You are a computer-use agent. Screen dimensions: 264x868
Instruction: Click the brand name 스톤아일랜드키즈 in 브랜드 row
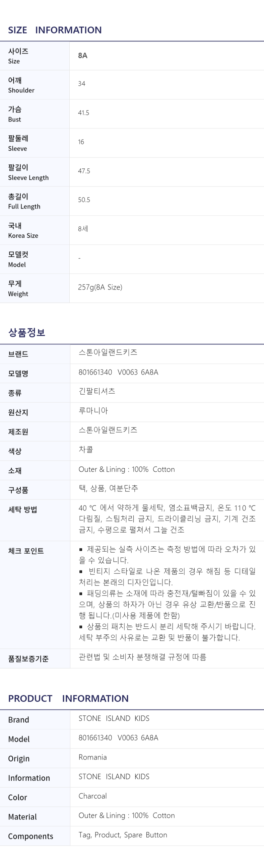(x=108, y=352)
